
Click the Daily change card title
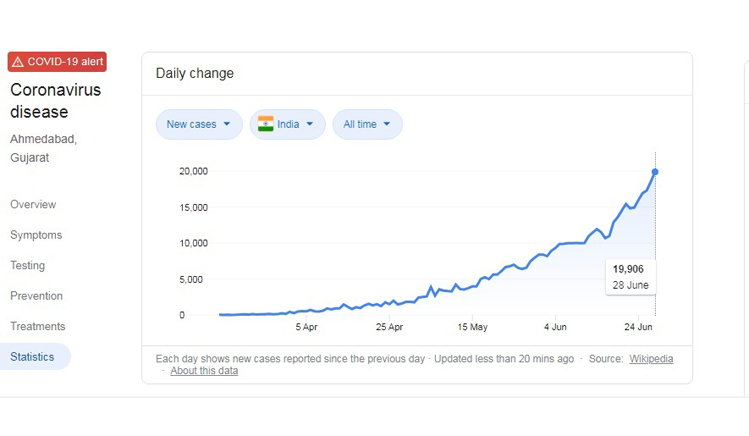[195, 73]
